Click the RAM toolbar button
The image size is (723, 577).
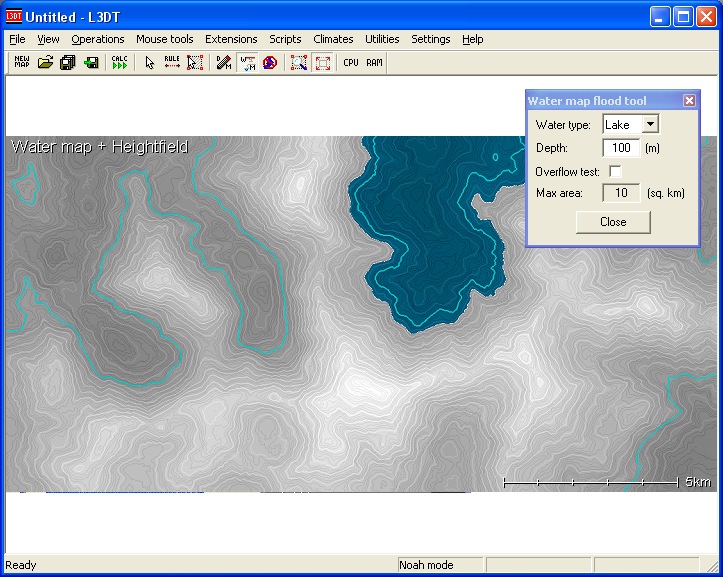(374, 62)
